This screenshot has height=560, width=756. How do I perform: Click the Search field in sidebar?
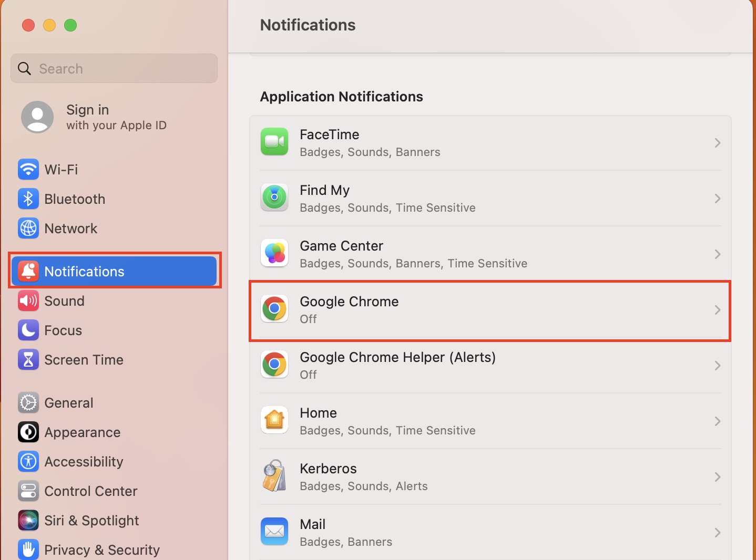[114, 69]
